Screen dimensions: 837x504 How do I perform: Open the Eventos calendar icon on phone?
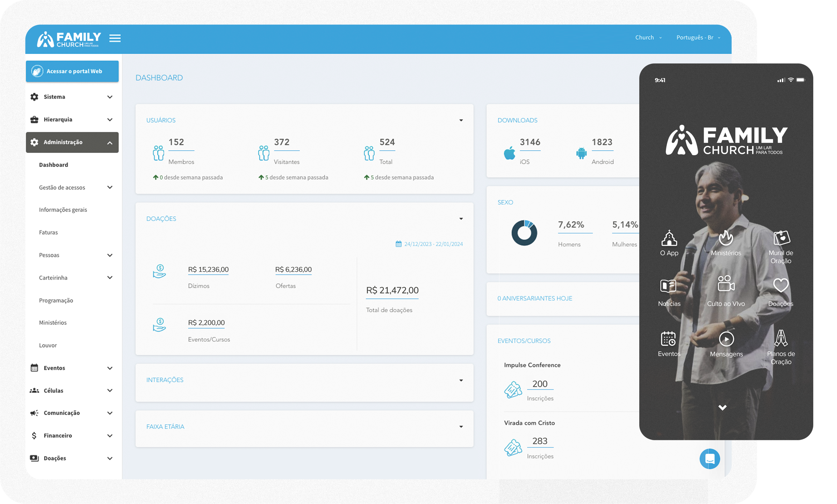[668, 339]
